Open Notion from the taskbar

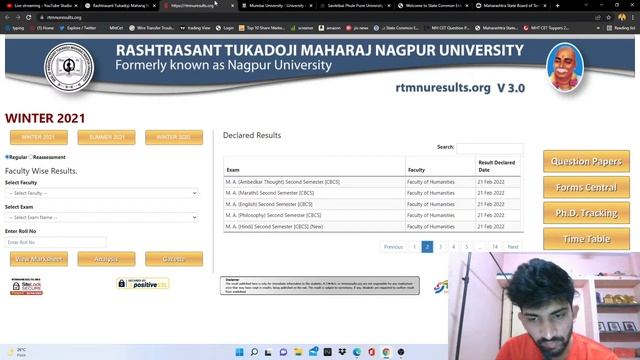(327, 352)
